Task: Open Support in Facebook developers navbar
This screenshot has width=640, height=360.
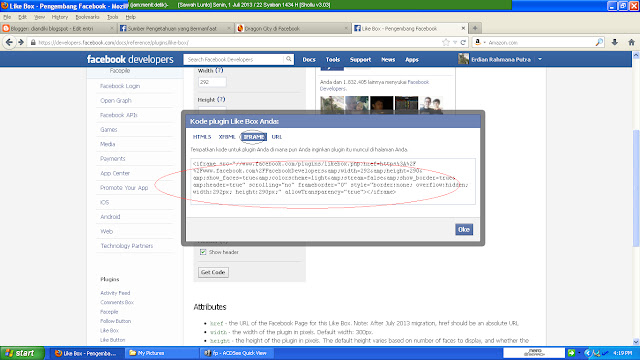Action: point(360,59)
